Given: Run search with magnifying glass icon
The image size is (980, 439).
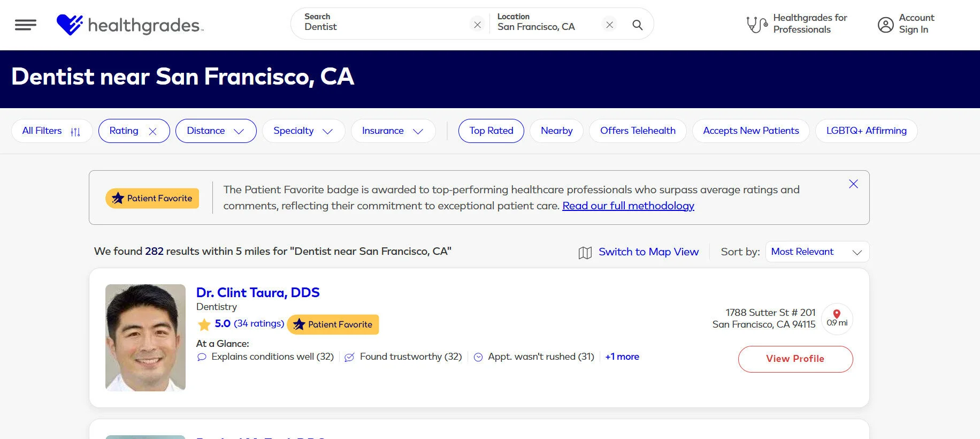Looking at the screenshot, I should coord(637,25).
